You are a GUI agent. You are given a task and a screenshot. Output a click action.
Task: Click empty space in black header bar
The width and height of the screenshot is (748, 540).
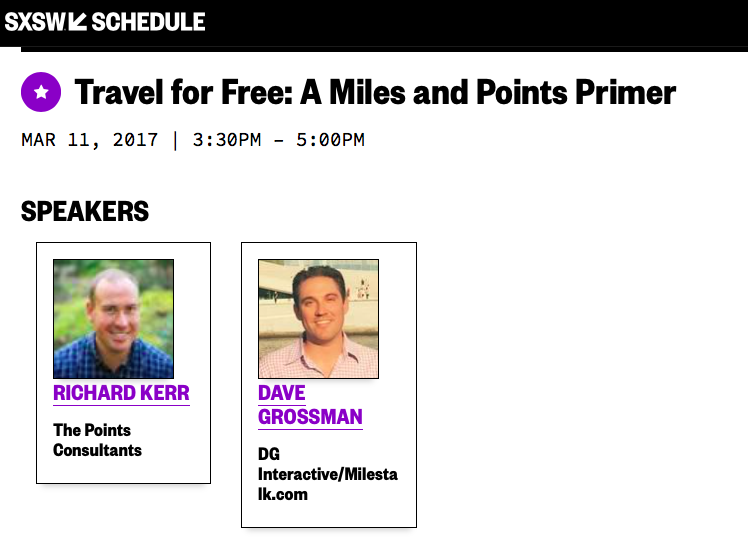click(477, 23)
